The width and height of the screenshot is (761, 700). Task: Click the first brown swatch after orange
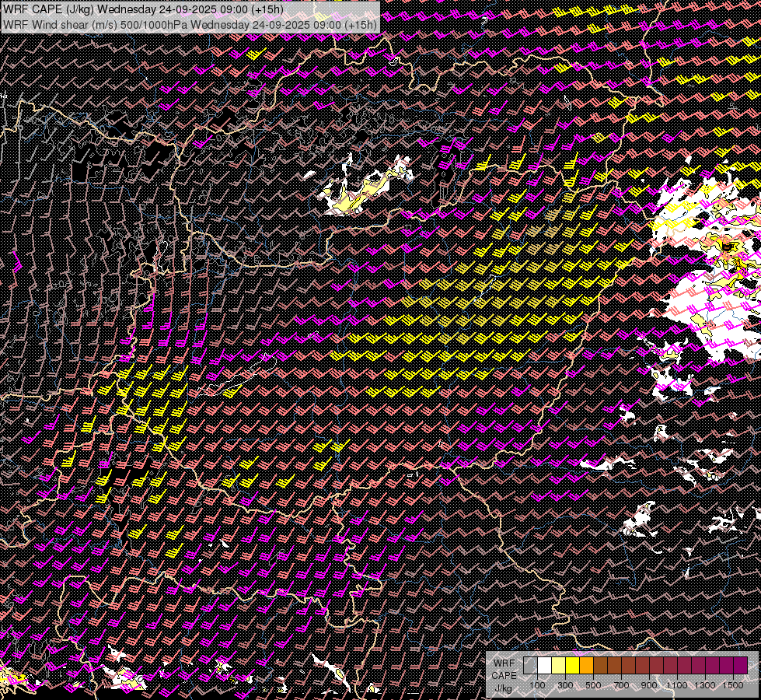click(x=600, y=666)
